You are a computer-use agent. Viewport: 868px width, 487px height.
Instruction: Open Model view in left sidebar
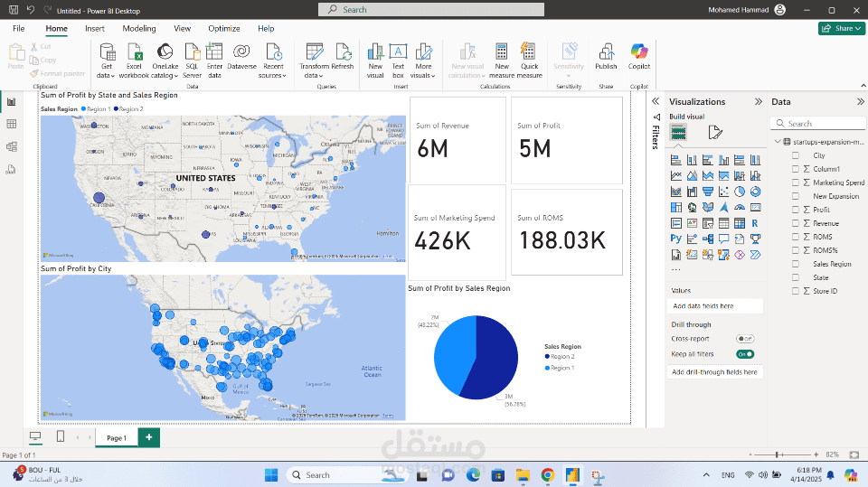coord(11,146)
